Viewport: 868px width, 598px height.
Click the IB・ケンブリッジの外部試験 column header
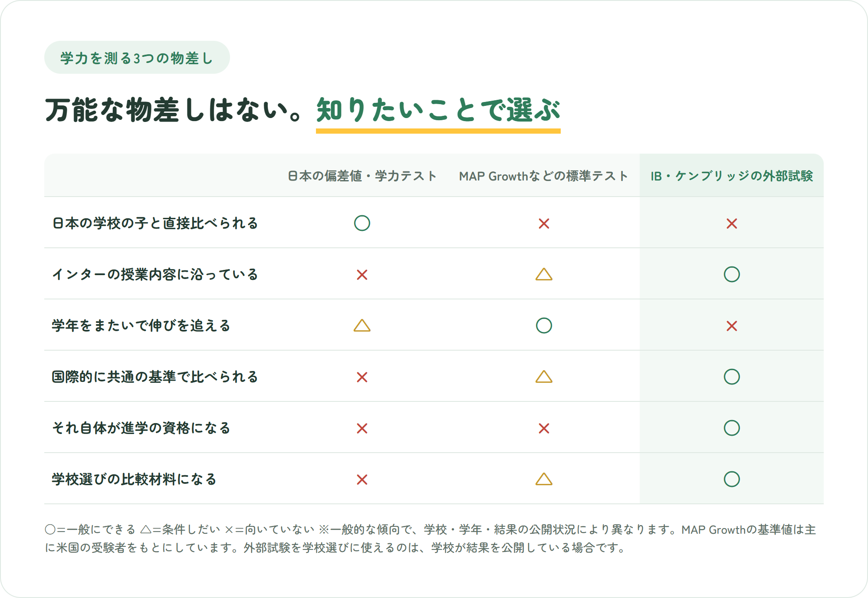732,176
